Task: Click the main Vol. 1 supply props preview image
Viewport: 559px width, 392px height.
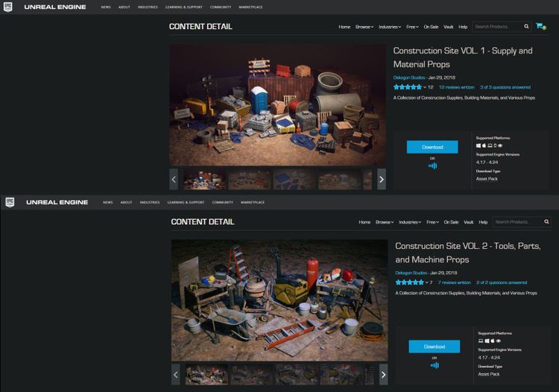Action: click(277, 105)
